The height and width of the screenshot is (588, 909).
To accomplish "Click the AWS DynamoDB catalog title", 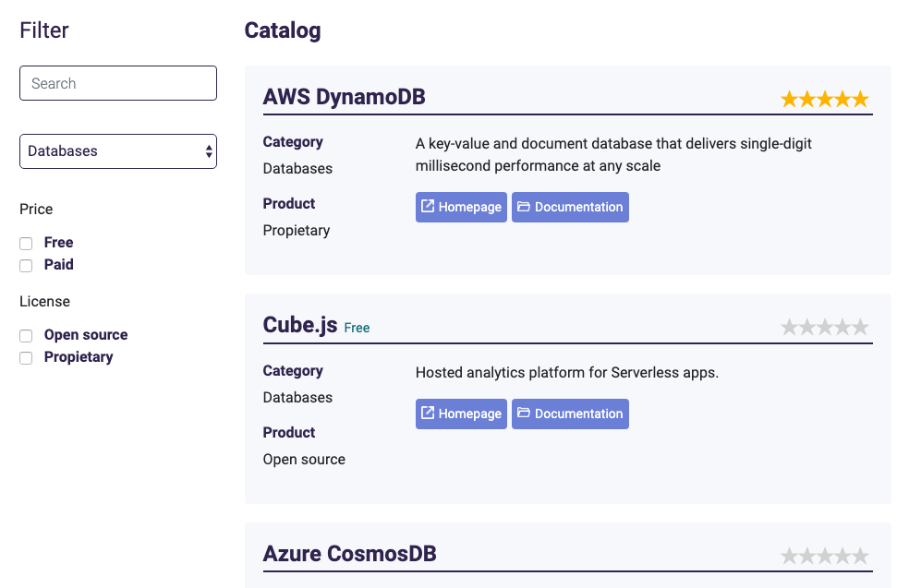I will (344, 97).
